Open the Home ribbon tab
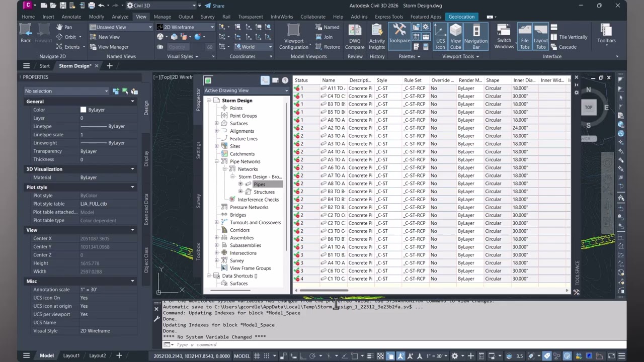This screenshot has width=644, height=362. [28, 17]
